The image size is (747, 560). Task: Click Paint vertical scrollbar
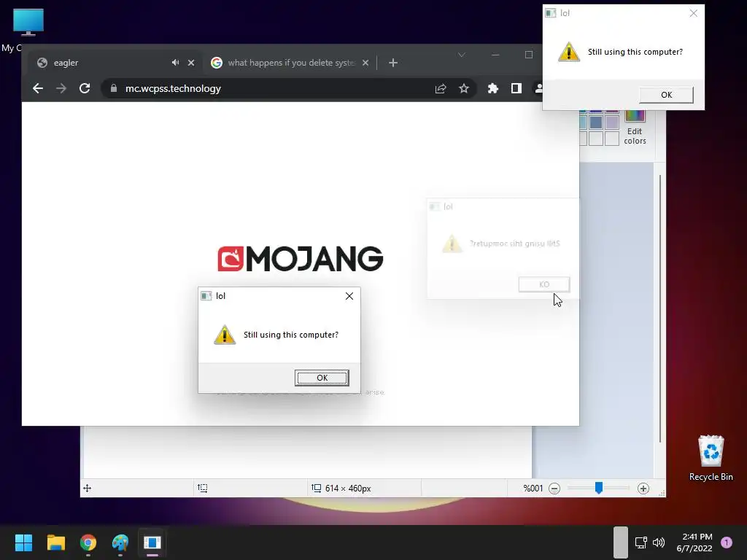(x=660, y=308)
